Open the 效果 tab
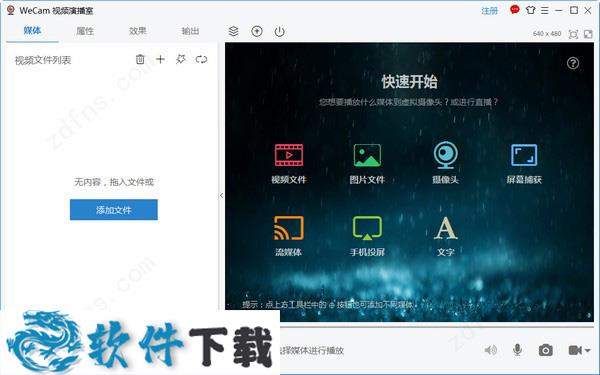600x375 pixels. coord(137,31)
